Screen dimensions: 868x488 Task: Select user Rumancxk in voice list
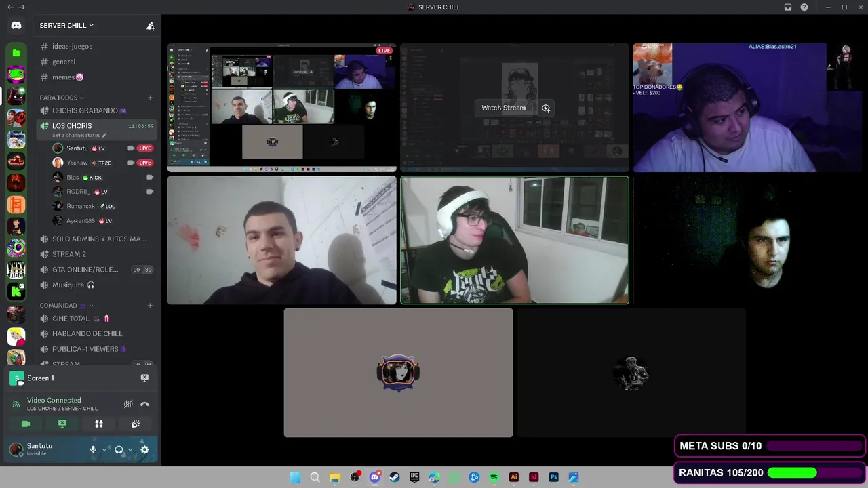pyautogui.click(x=102, y=206)
